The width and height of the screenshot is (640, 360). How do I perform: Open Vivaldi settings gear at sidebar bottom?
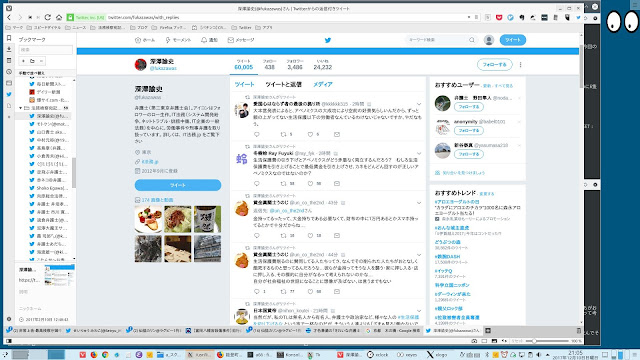[x=9, y=319]
